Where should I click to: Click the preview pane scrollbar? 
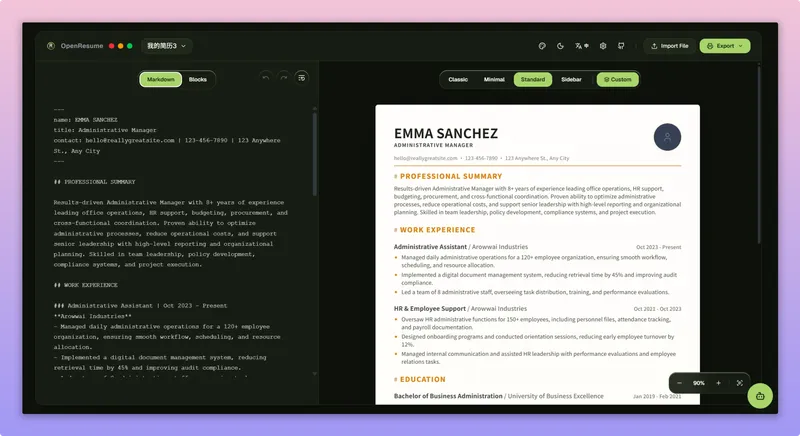pyautogui.click(x=759, y=153)
